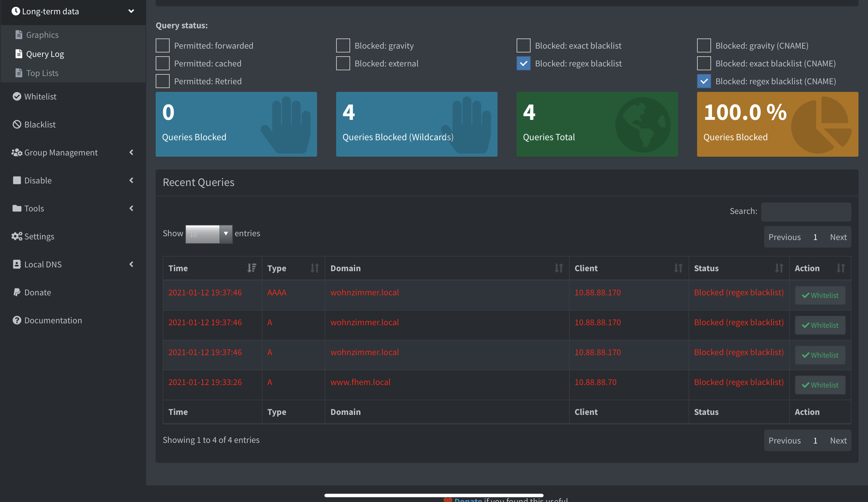The height and width of the screenshot is (502, 868).
Task: Click Next in the top pagination
Action: pos(838,237)
